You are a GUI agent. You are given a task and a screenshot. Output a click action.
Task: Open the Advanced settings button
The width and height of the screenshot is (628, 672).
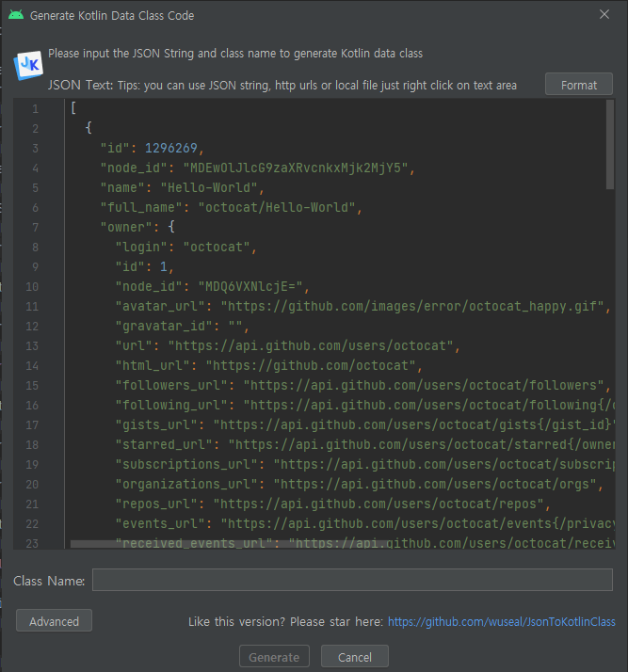click(54, 621)
